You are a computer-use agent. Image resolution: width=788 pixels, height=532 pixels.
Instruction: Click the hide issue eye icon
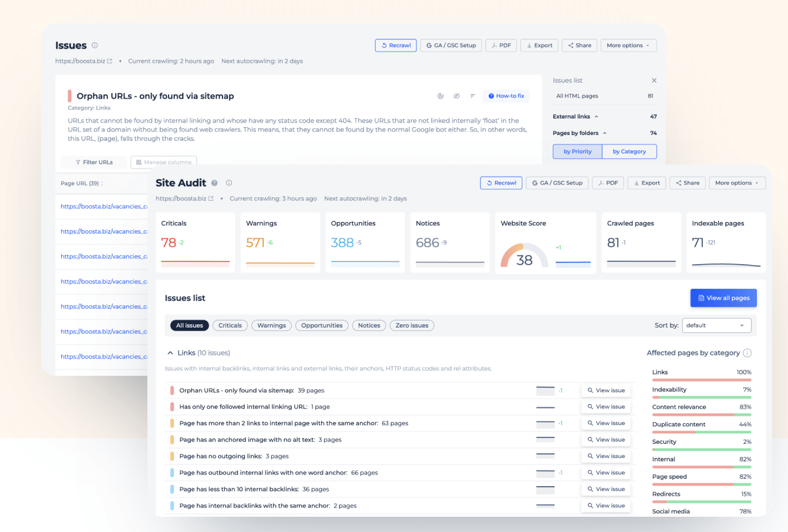456,96
